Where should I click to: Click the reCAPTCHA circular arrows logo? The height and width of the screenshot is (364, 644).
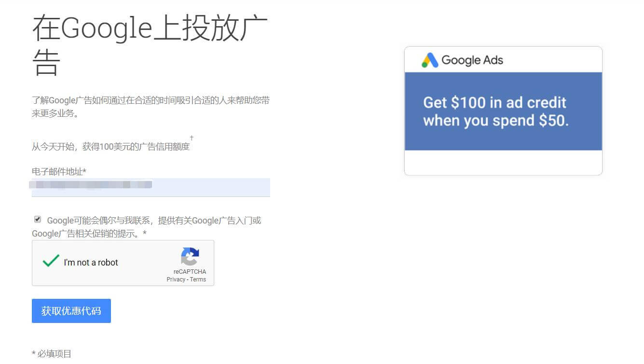click(x=190, y=256)
